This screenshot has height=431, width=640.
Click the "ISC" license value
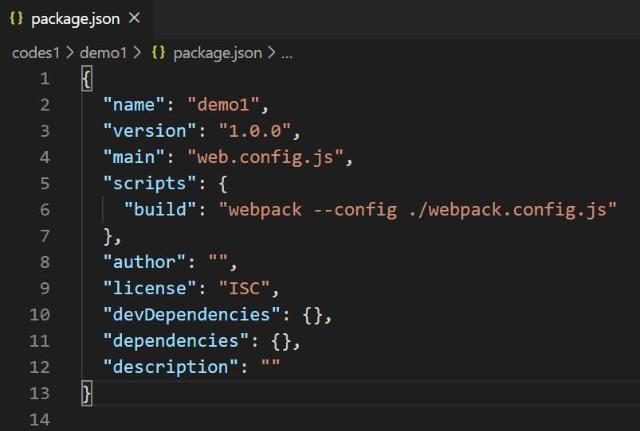[240, 289]
